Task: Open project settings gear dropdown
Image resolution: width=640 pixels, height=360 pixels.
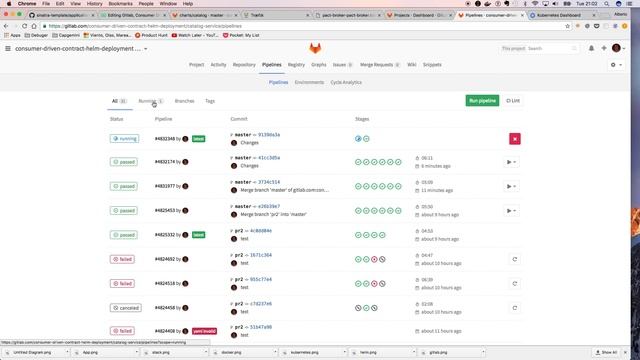Action: click(616, 65)
